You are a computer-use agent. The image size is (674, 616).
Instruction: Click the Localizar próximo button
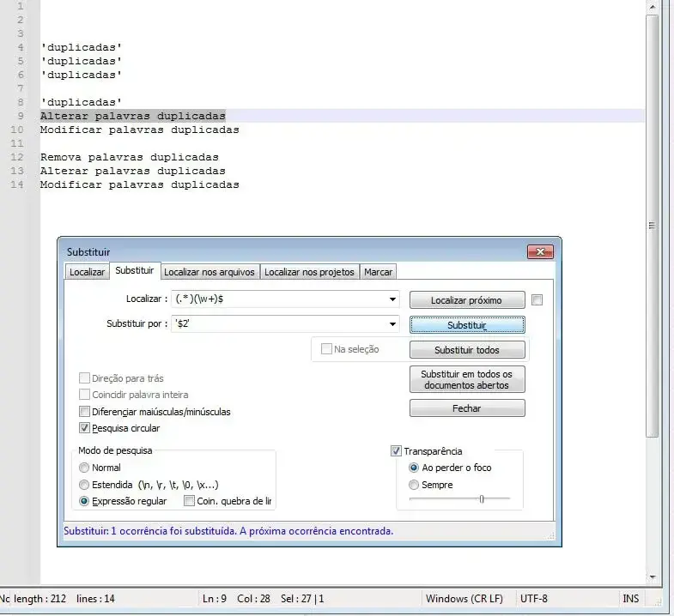click(466, 300)
